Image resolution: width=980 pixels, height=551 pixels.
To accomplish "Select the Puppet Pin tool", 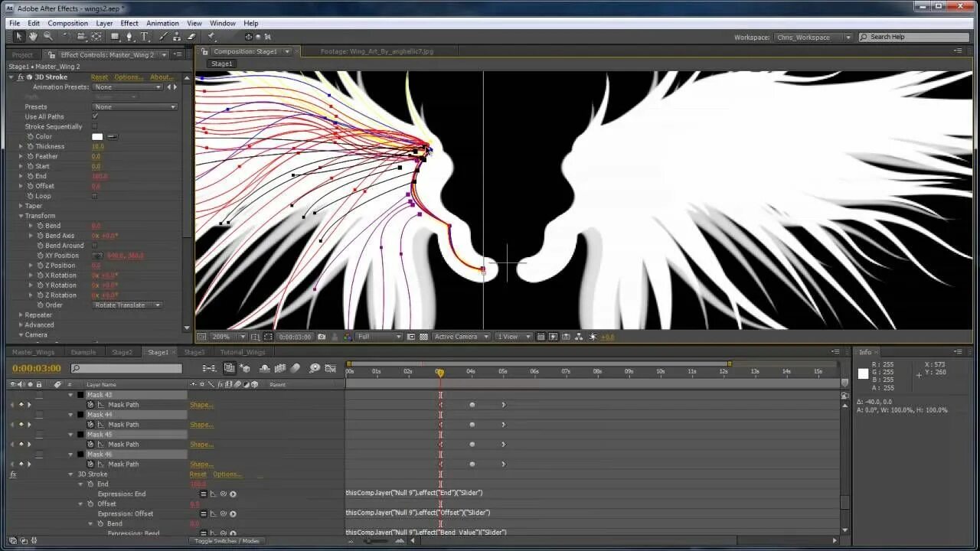I will pos(212,37).
